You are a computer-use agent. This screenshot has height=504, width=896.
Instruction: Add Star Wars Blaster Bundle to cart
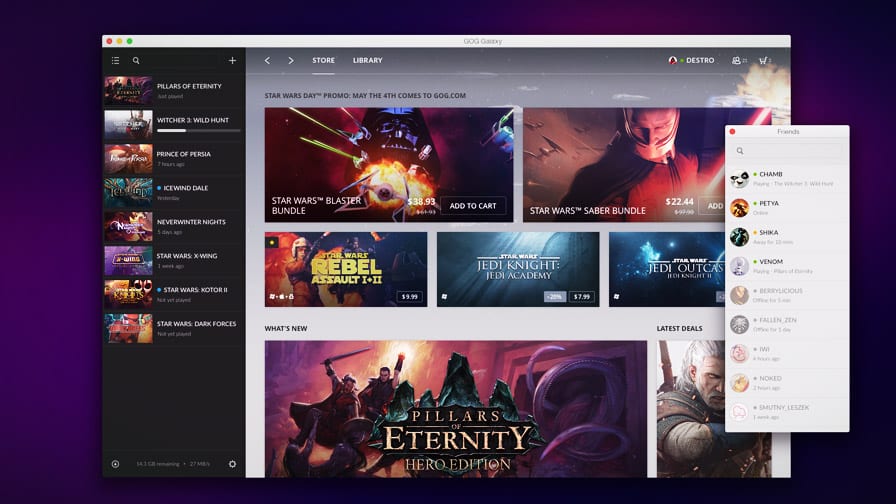click(473, 206)
